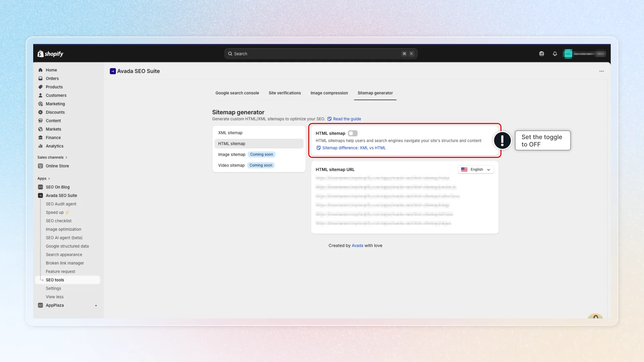Click the SEO On Blog app icon
This screenshot has width=644, height=362.
(40, 187)
